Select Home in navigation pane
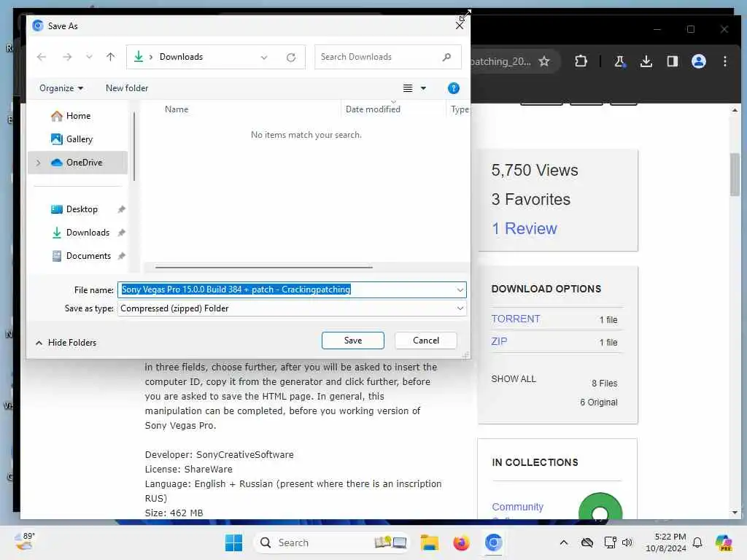This screenshot has width=747, height=560. click(x=78, y=116)
